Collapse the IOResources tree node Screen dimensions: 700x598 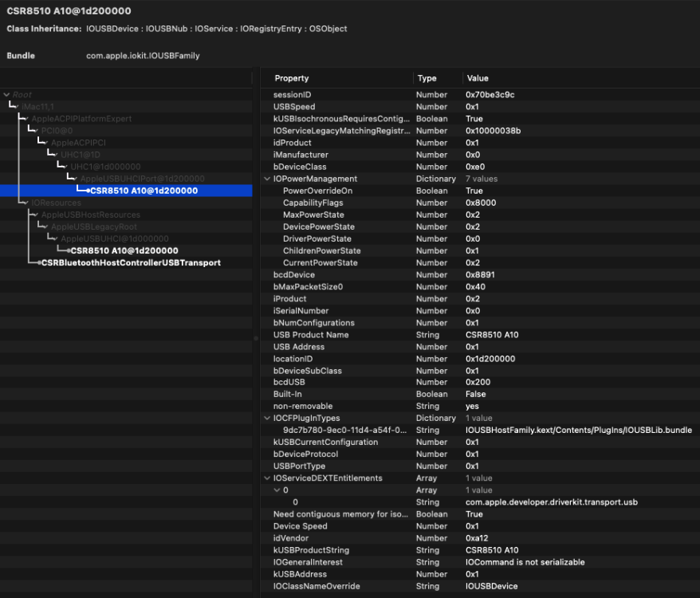(26, 203)
